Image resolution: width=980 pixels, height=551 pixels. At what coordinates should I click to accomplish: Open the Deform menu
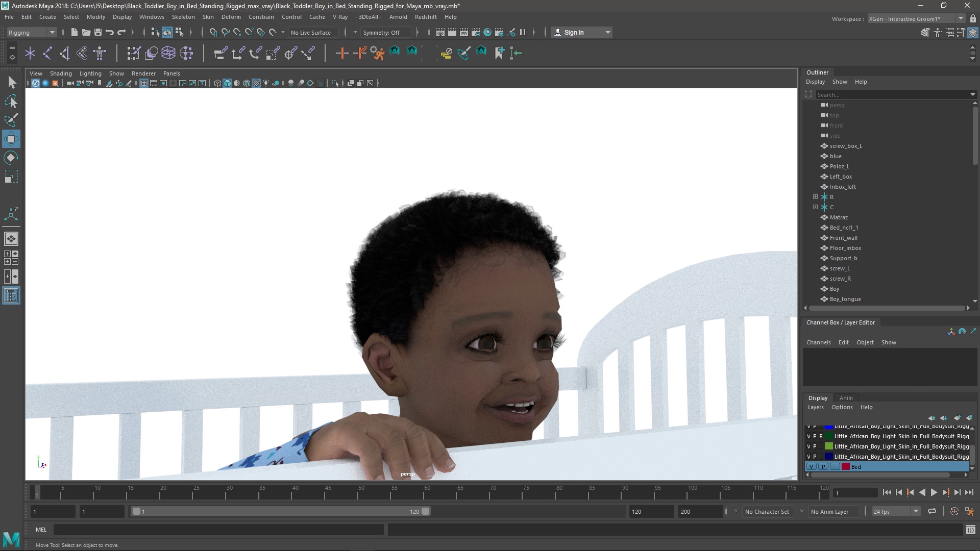pos(232,16)
